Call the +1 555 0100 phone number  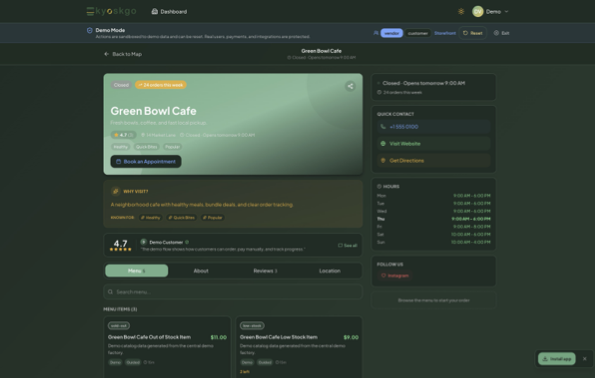(x=433, y=127)
